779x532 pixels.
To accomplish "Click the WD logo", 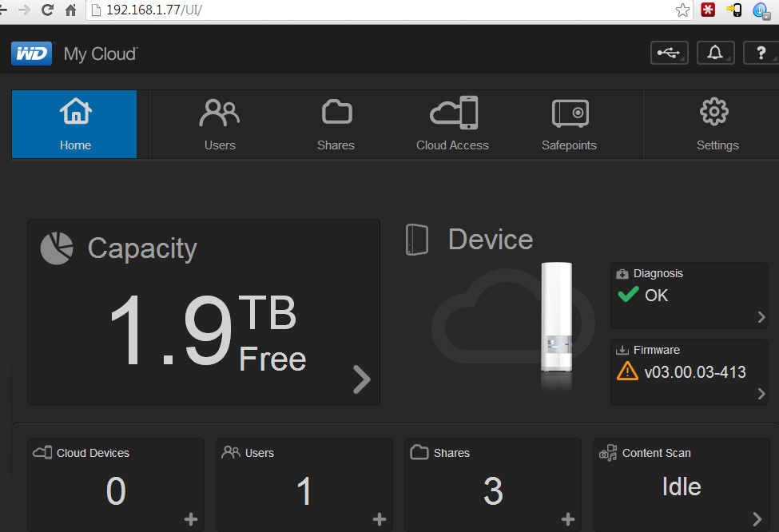I will pyautogui.click(x=32, y=54).
